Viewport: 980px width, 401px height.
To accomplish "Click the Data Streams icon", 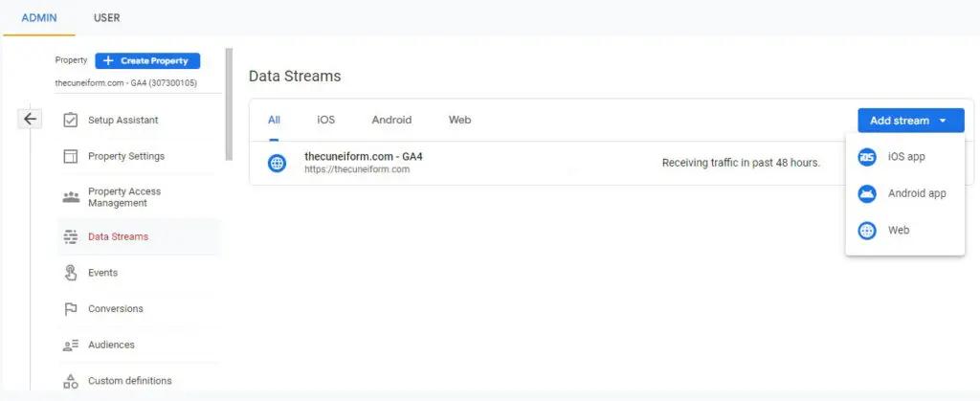I will pyautogui.click(x=71, y=236).
